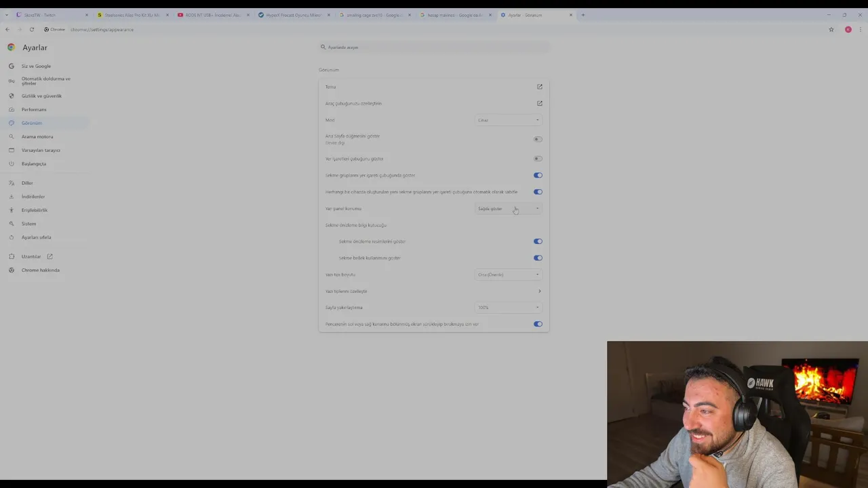Toggle Sekme gruplarını yer işareti çubuğunda göster
Screen dimensions: 868x488
538,175
